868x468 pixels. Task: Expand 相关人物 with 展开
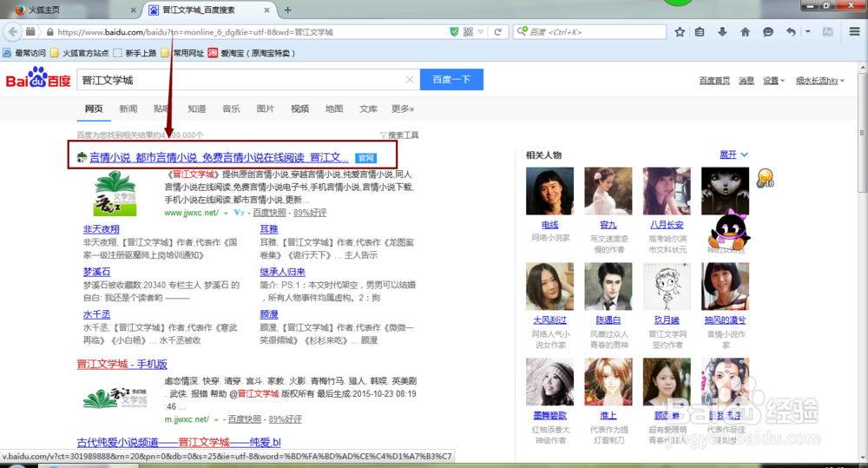click(x=733, y=155)
